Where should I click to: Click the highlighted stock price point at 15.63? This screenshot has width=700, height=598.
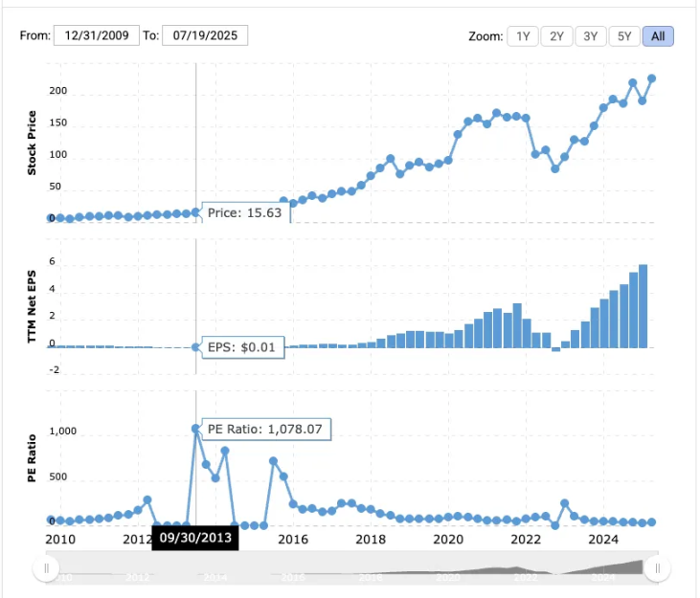tap(195, 212)
